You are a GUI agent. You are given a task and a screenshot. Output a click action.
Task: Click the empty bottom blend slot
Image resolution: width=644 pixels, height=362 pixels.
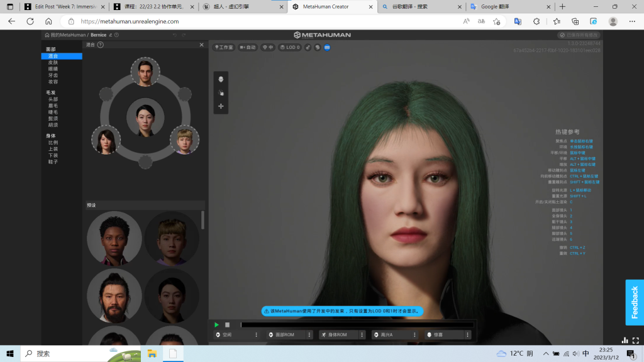coord(145,162)
